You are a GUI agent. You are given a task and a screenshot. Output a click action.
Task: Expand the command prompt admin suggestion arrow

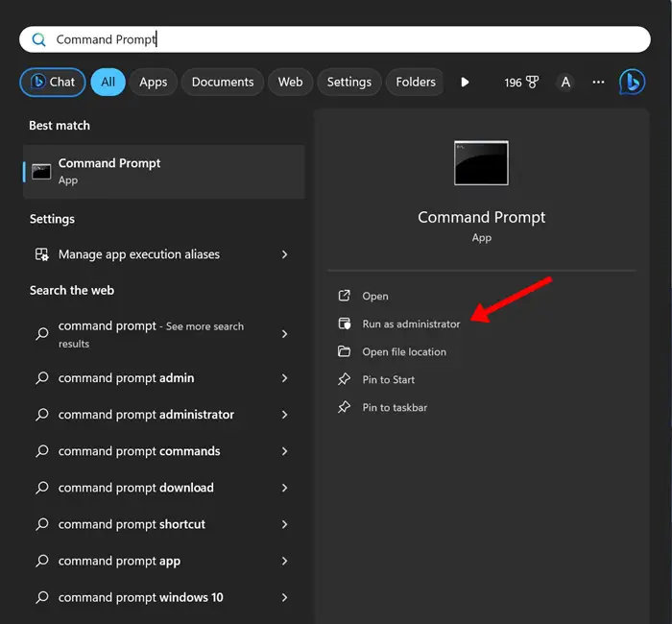(285, 378)
